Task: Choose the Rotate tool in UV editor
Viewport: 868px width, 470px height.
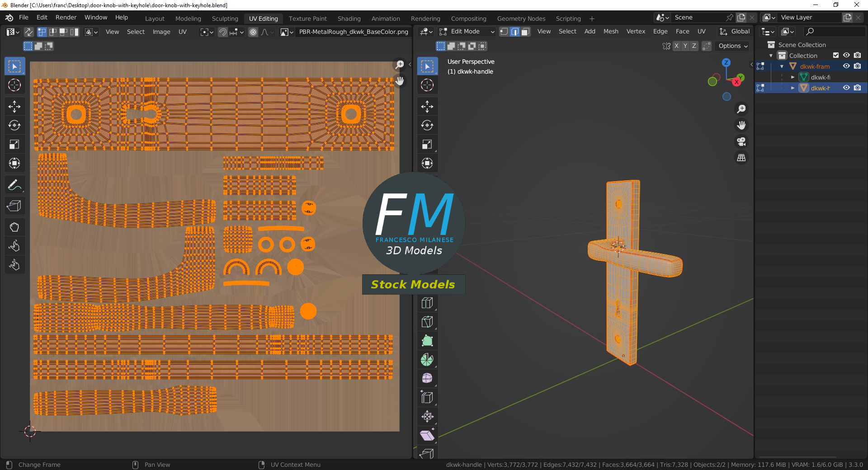Action: click(x=14, y=125)
